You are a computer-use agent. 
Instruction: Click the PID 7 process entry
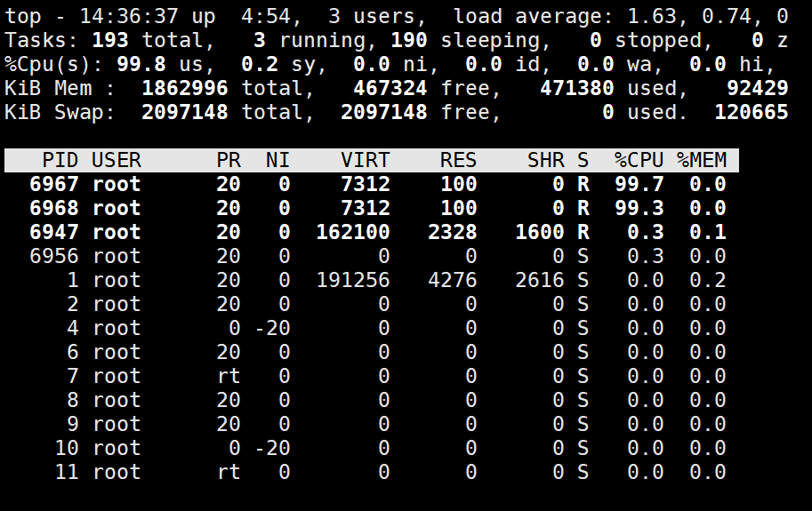pyautogui.click(x=371, y=376)
